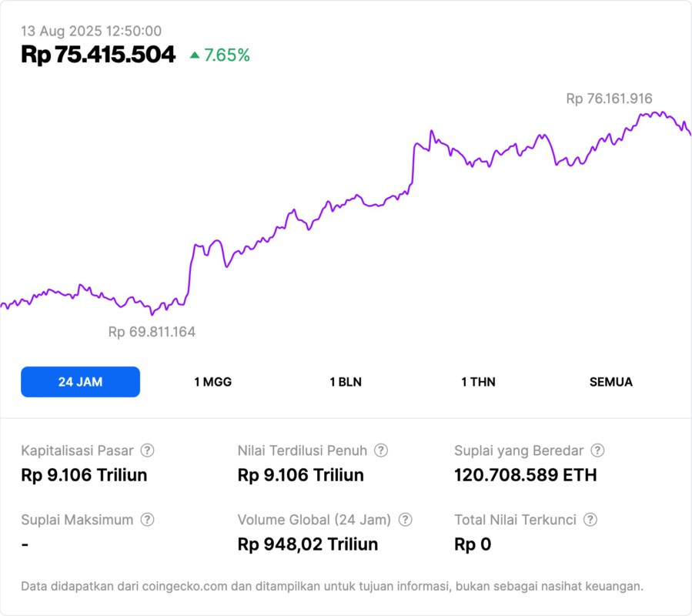Show tooltip icon for Suplai Maksimum
This screenshot has width=692, height=616.
[x=147, y=520]
